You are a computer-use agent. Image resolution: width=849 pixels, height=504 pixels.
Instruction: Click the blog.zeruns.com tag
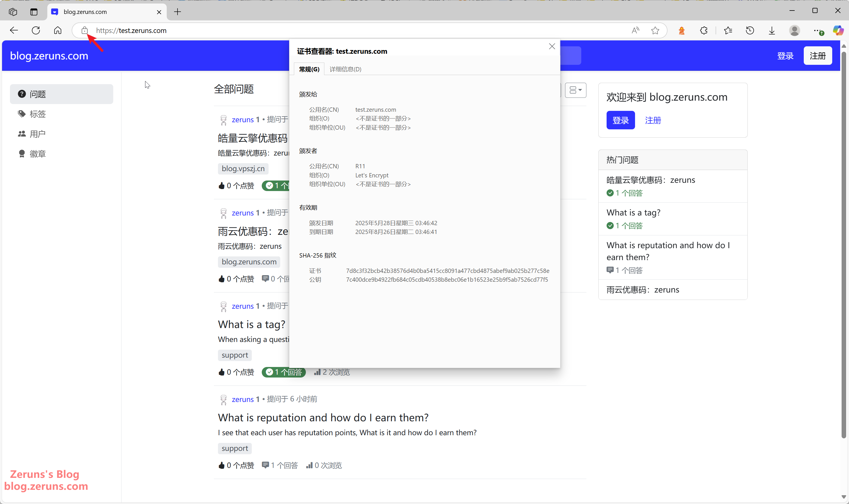click(x=249, y=262)
